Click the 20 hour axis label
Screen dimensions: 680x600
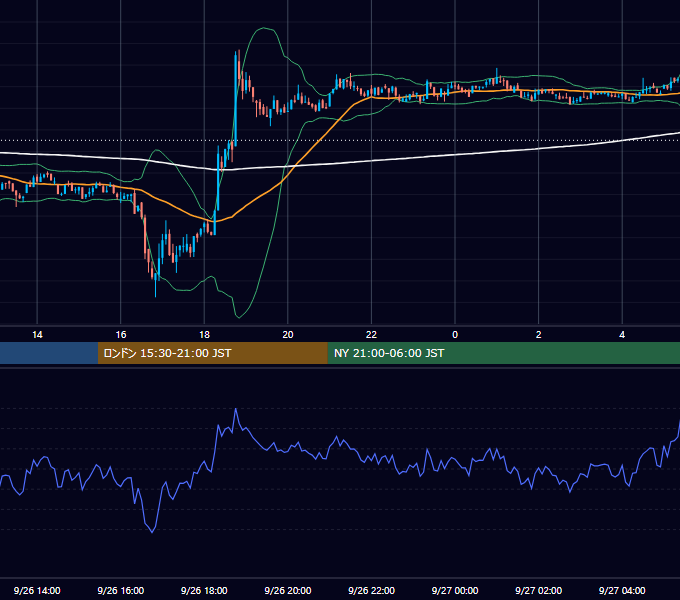(288, 335)
